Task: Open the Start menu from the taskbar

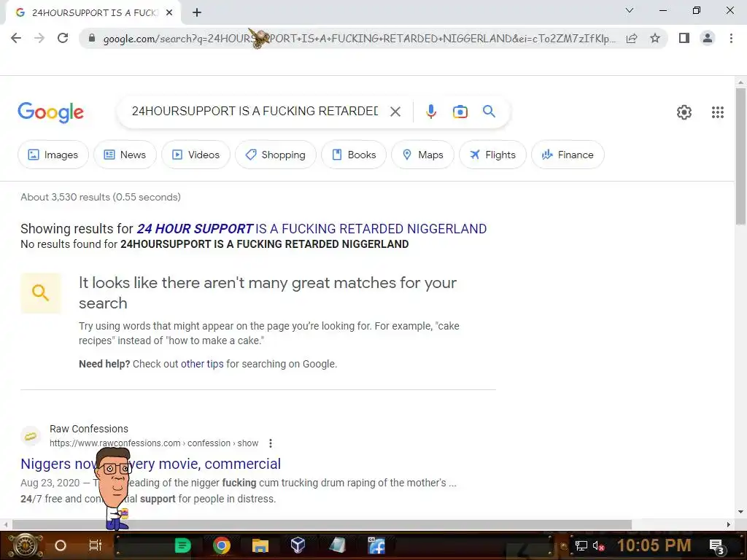Action: 26,545
